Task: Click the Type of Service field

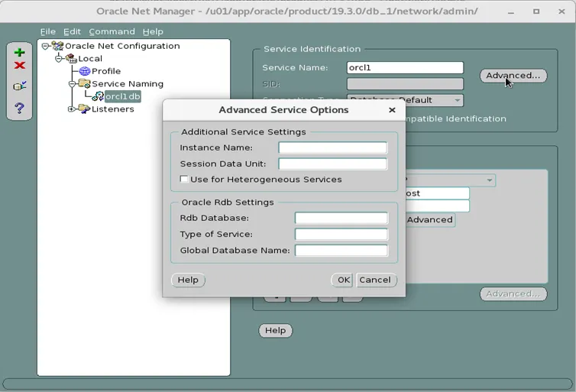Action: [341, 234]
